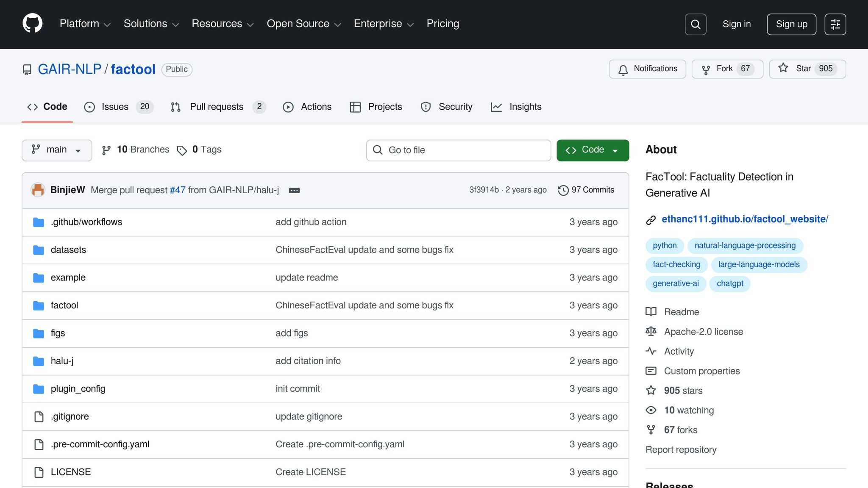Open the main branch dropdown
The image size is (868, 488).
coord(57,150)
